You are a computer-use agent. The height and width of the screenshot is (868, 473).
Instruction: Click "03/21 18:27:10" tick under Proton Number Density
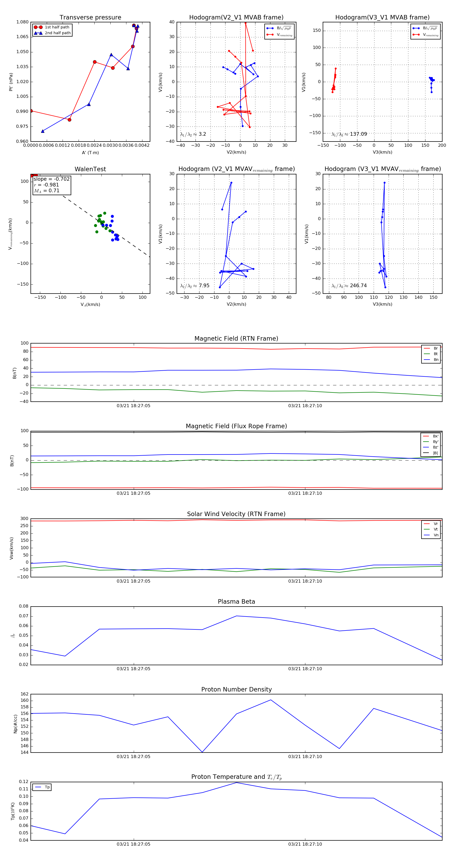[x=305, y=756]
